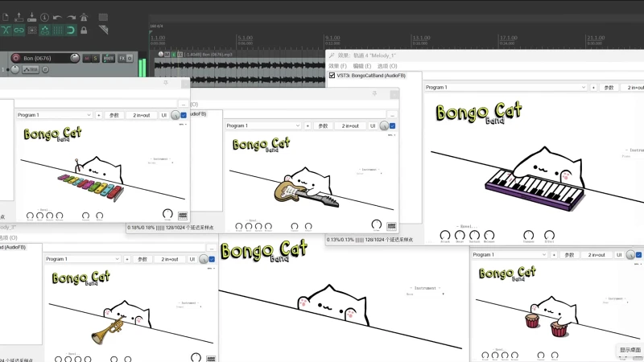Click 2 in+out button in xylophone window
Screen dimensions: 644x362
[142, 115]
